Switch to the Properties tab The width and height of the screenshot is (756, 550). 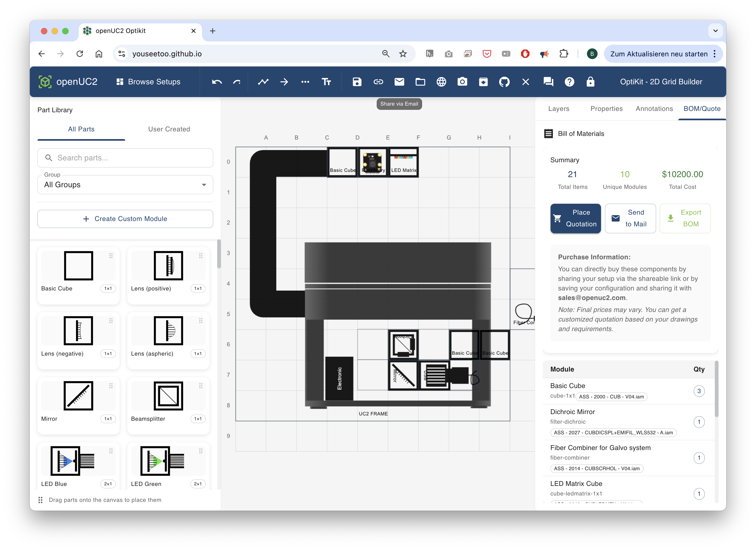[x=606, y=109]
